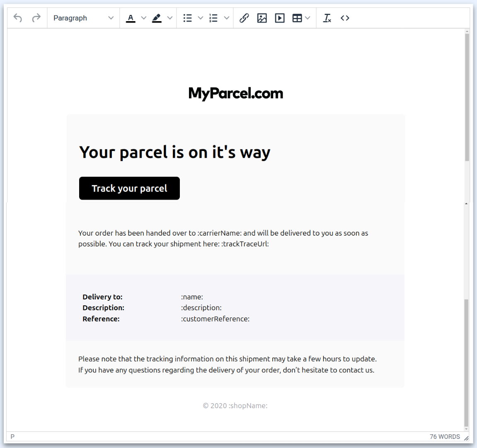Clear formatting with the Tx icon
The image size is (477, 448).
tap(327, 18)
